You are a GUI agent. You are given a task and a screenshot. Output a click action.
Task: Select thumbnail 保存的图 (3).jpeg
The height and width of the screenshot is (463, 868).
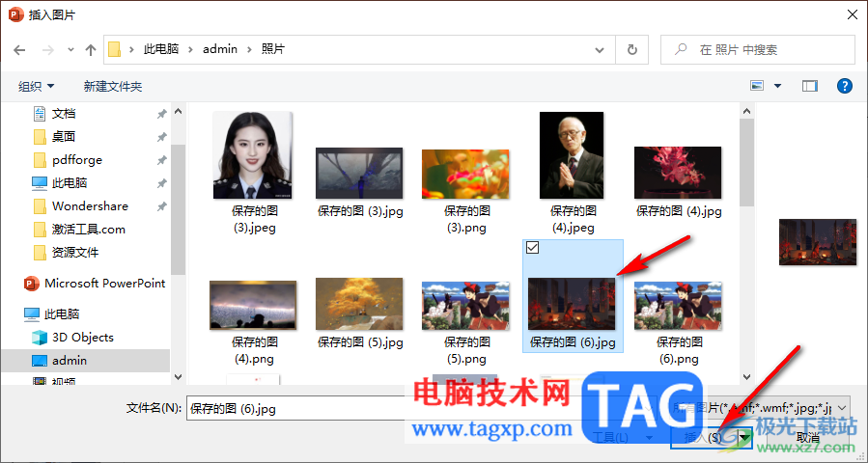[253, 155]
